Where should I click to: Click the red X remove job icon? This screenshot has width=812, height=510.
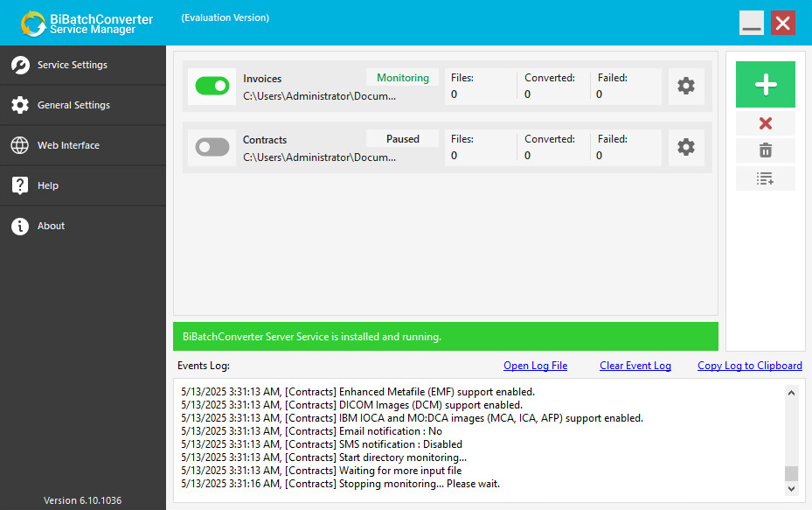pyautogui.click(x=766, y=123)
